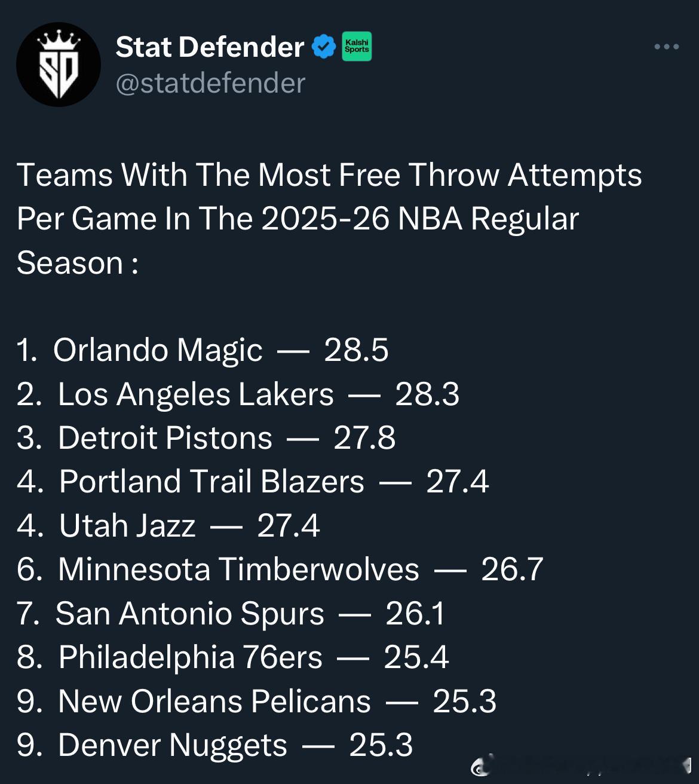Open the @statdefender handle link
The image size is (699, 784).
pos(210,83)
